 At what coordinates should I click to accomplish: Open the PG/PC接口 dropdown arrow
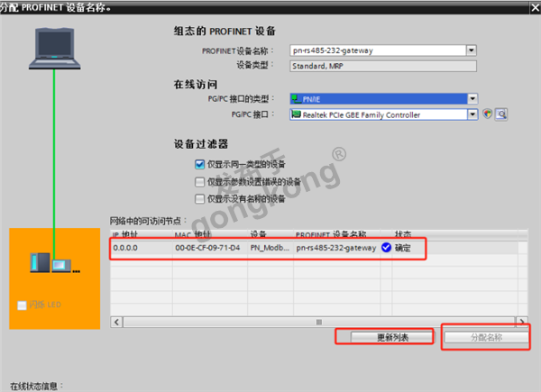tap(472, 114)
